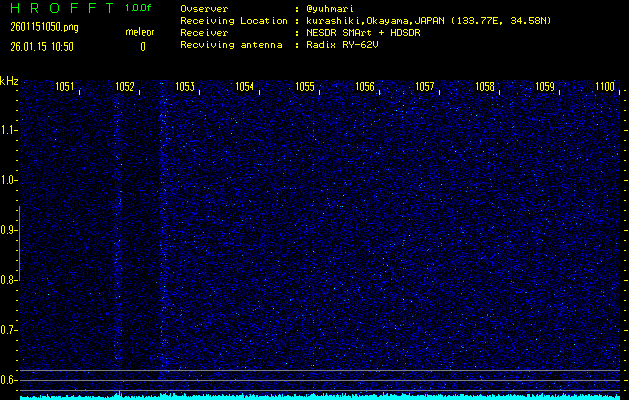Click the 0.7 frequency axis label
Image resolution: width=629 pixels, height=400 pixels.
pos(7,330)
